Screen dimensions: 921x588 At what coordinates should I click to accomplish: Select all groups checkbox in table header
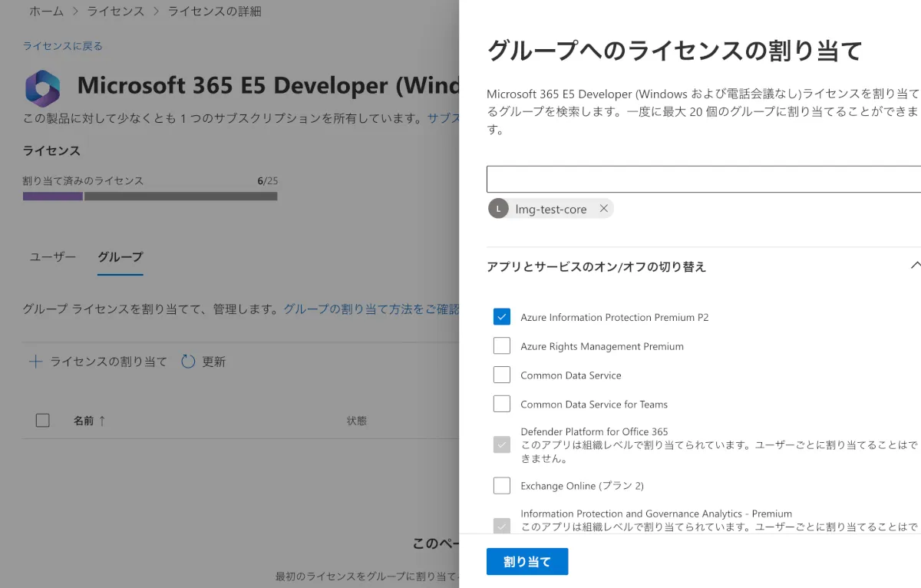(x=43, y=421)
